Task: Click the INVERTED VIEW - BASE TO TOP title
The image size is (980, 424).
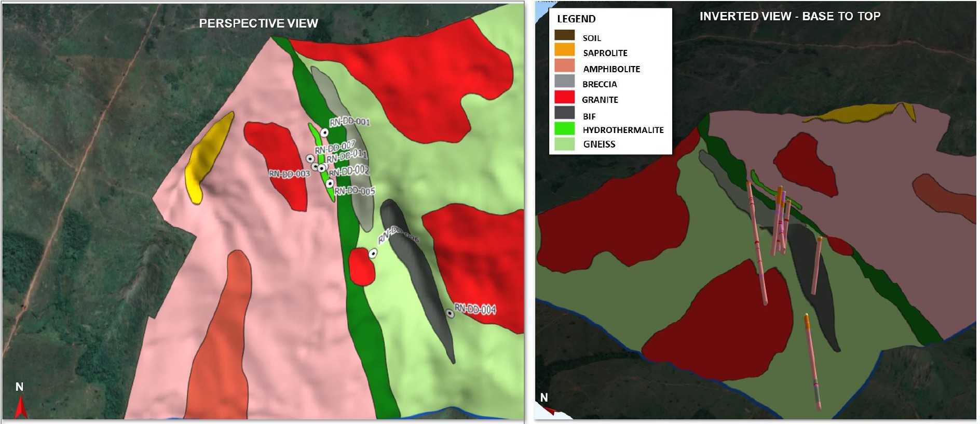Action: point(790,16)
